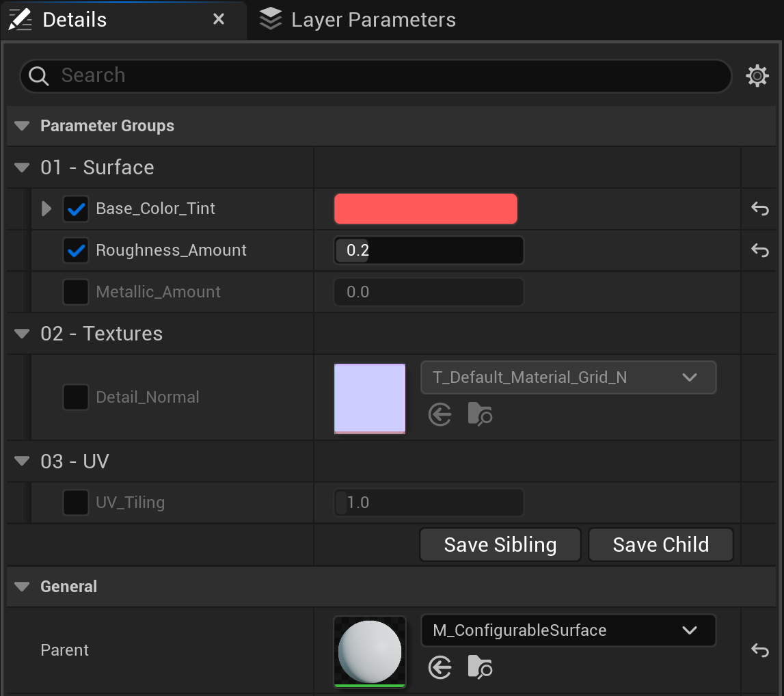Click the search magnifier icon
Viewport: 784px width, 696px height.
[38, 76]
